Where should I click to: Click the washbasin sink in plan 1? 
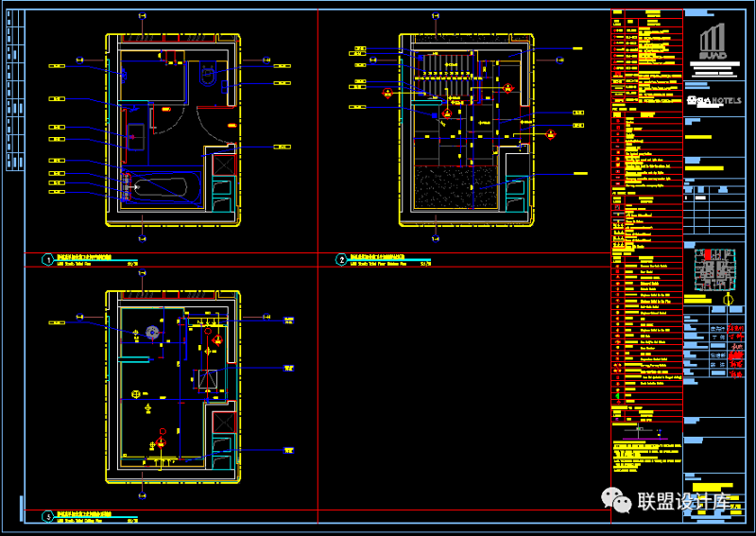tap(135, 136)
